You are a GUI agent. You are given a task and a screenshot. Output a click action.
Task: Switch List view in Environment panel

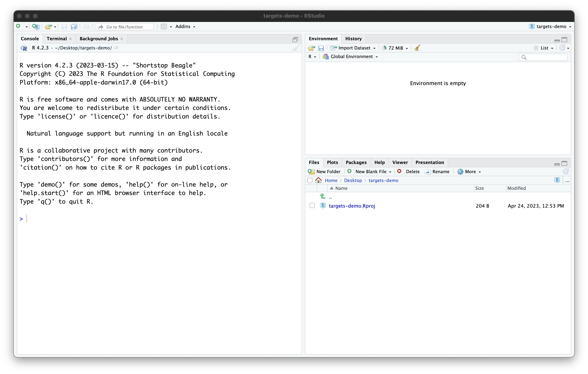tap(544, 48)
